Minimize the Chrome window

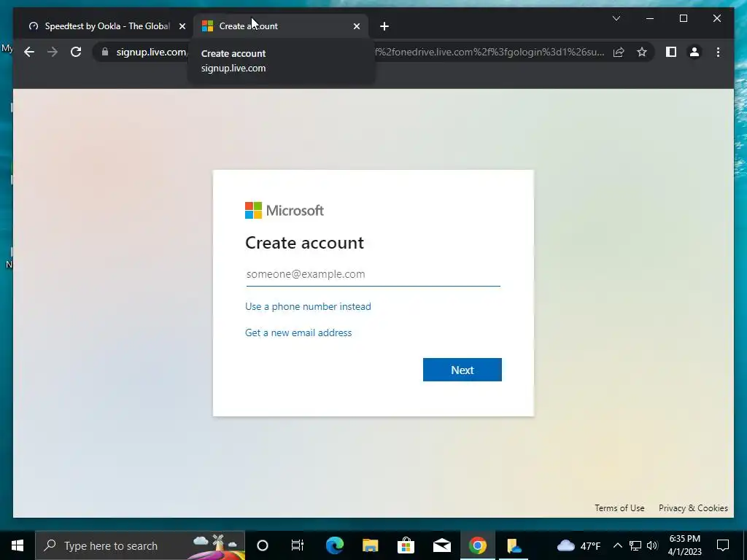pos(650,18)
